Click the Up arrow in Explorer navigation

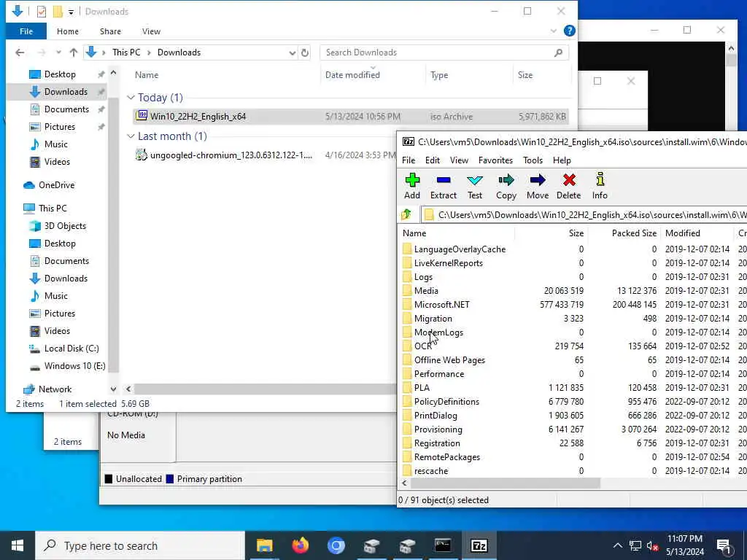pyautogui.click(x=74, y=52)
